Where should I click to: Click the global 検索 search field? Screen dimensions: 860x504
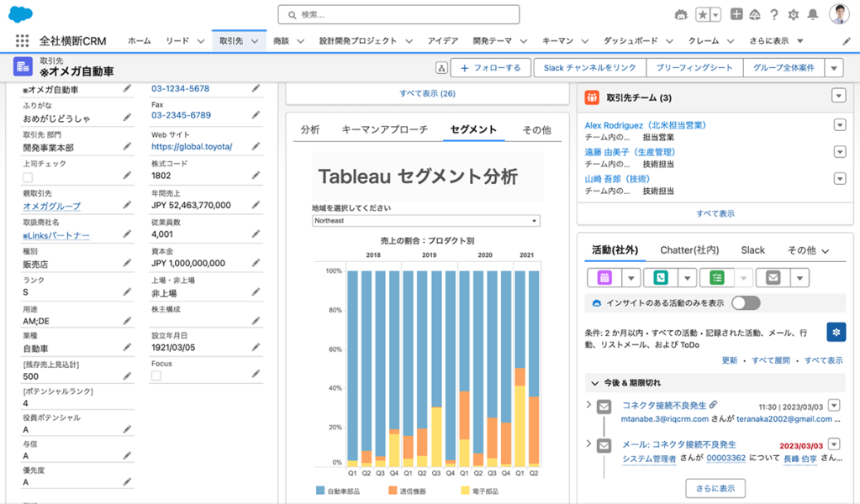(x=398, y=15)
